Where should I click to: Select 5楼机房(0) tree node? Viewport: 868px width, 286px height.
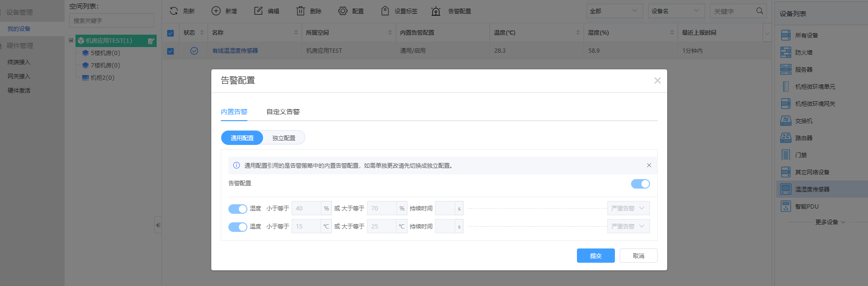pos(105,53)
